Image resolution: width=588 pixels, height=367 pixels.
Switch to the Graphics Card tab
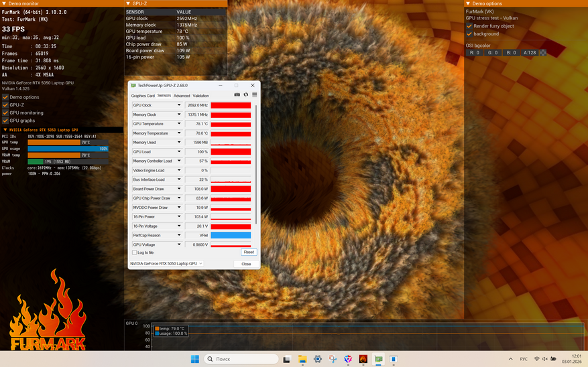[142, 96]
